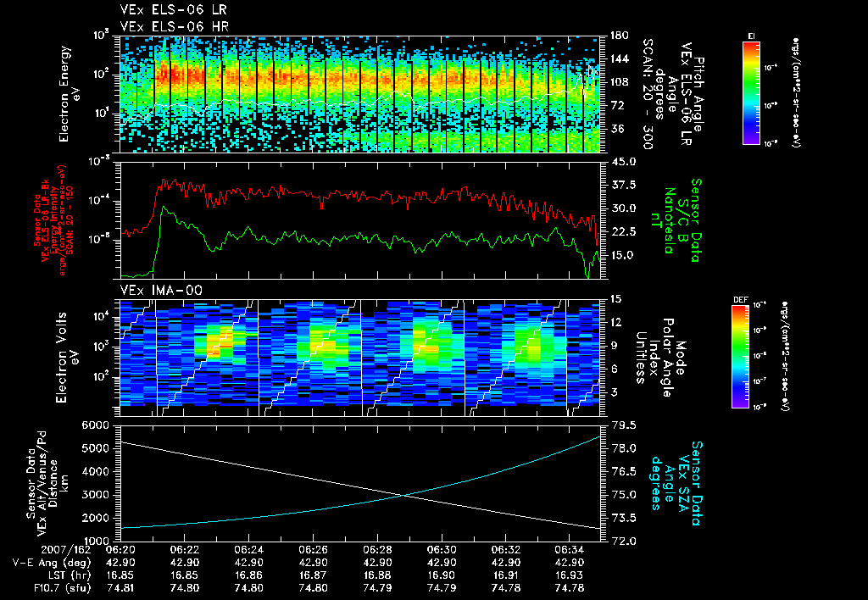Select the "Polar Angle" axis label
868x600 pixels.
tap(668, 358)
